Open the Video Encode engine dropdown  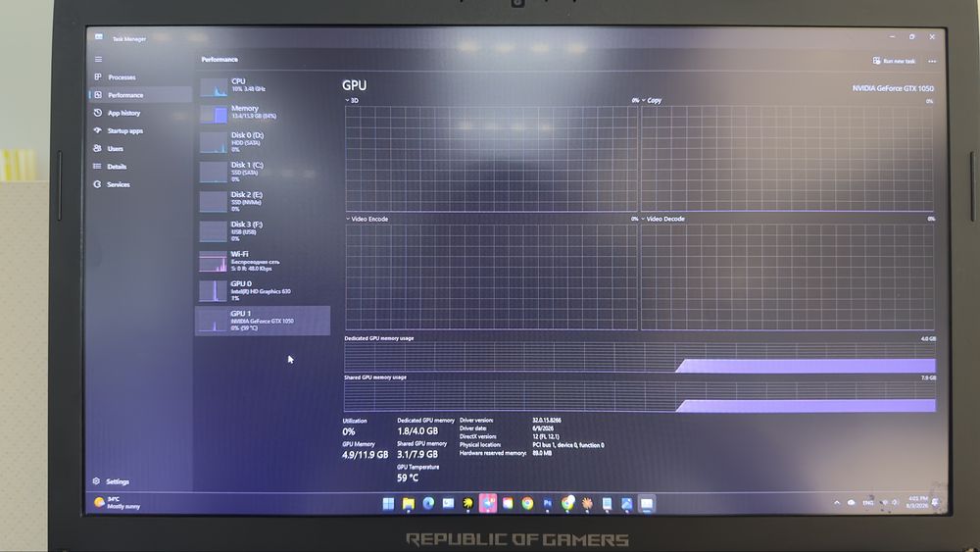pos(367,219)
